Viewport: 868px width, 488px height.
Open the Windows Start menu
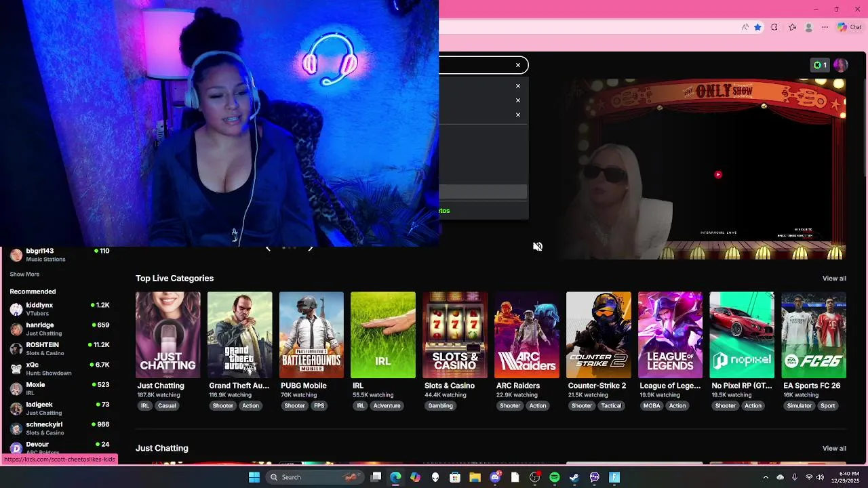point(254,477)
